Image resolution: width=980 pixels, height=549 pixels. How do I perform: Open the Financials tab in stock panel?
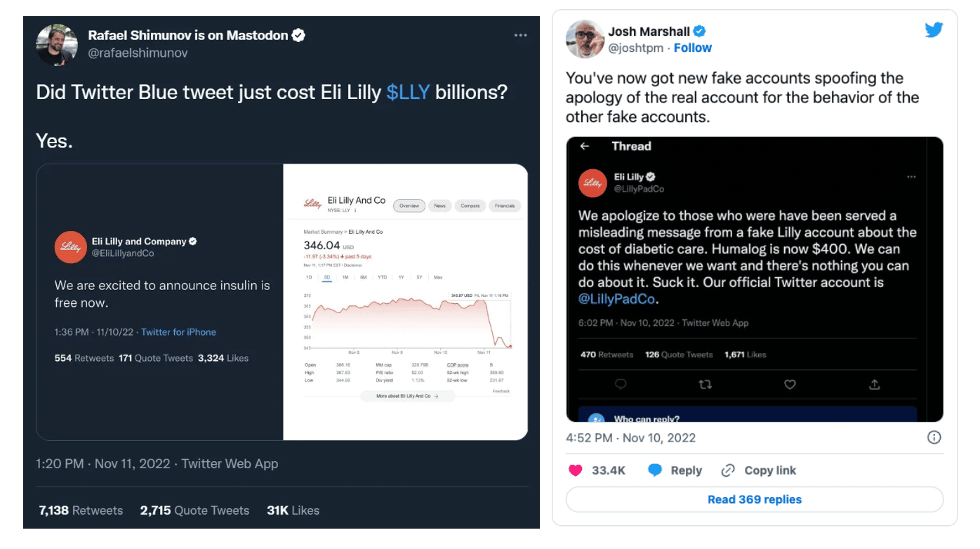(505, 206)
